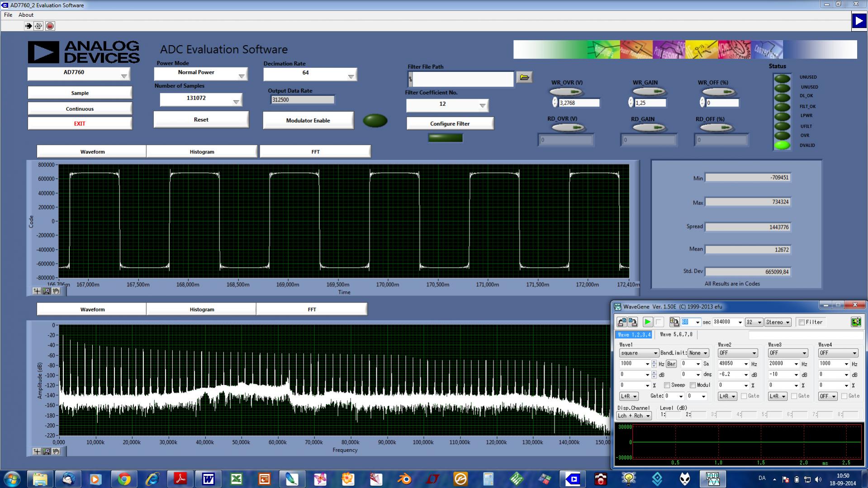
Task: Open the Wave2 frequency 49050 dropdown
Action: tap(746, 364)
